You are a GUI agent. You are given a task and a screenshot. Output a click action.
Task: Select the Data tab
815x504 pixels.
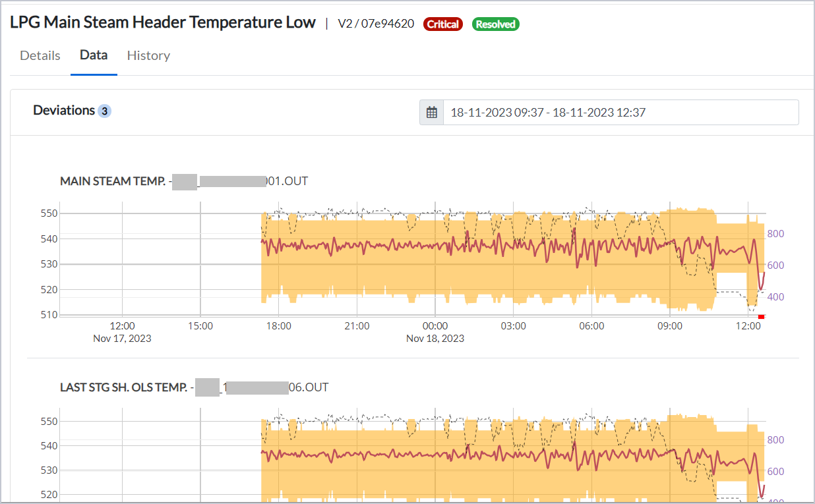coord(94,55)
